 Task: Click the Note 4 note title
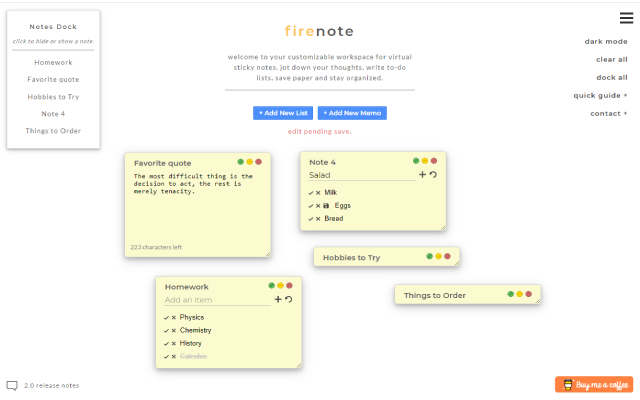322,162
